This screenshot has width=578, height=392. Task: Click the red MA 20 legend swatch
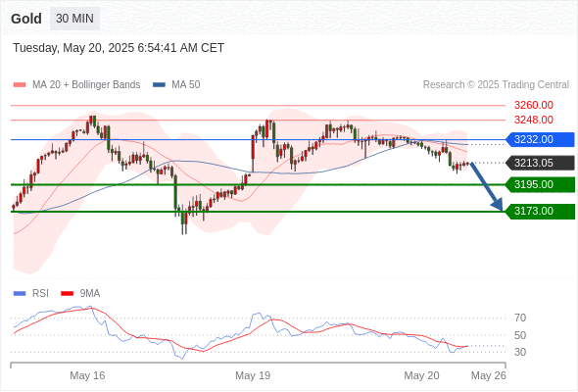20,85
